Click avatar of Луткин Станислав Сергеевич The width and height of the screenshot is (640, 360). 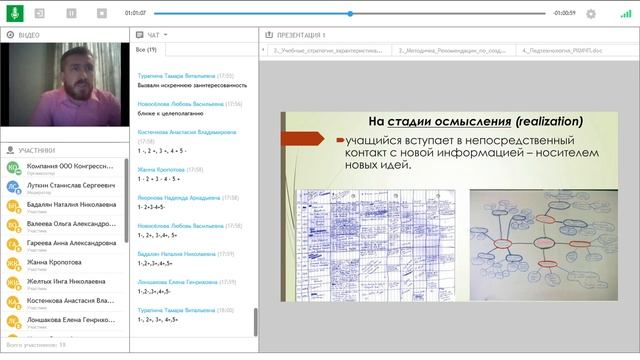(13, 187)
